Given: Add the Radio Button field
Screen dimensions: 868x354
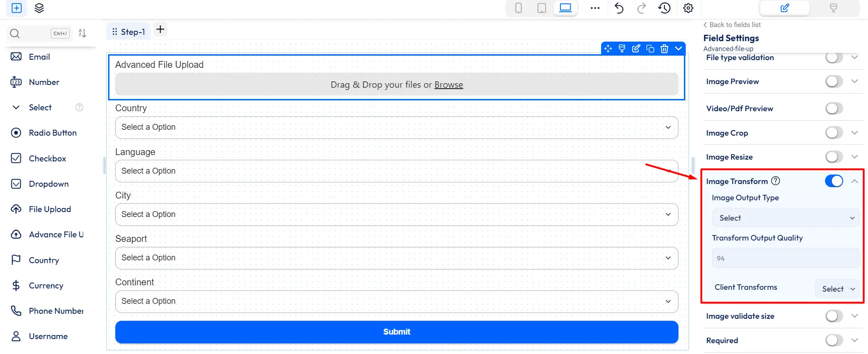Looking at the screenshot, I should [52, 133].
